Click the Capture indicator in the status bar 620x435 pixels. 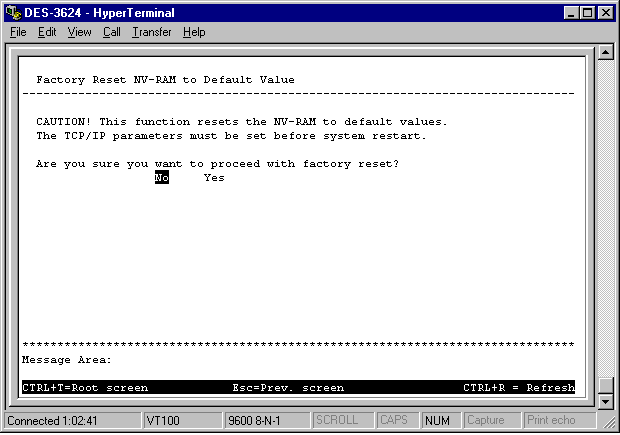coord(490,420)
